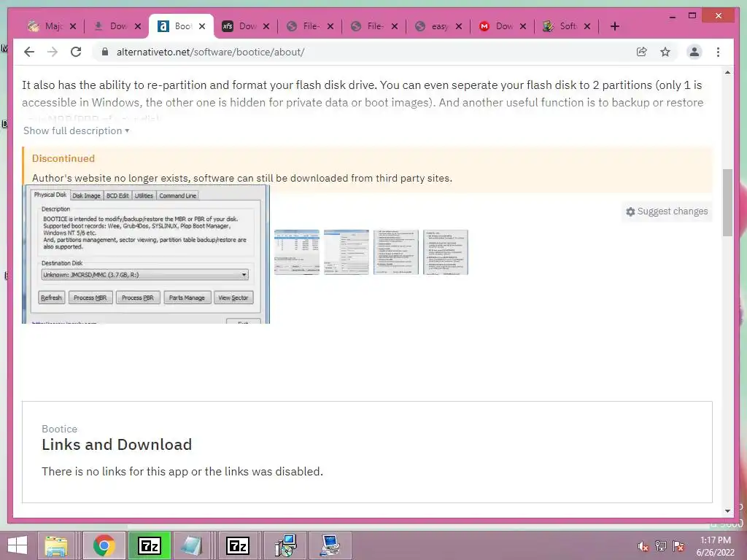Screen dimensions: 747x560
Task: Click the address bar URL
Action: pos(210,52)
